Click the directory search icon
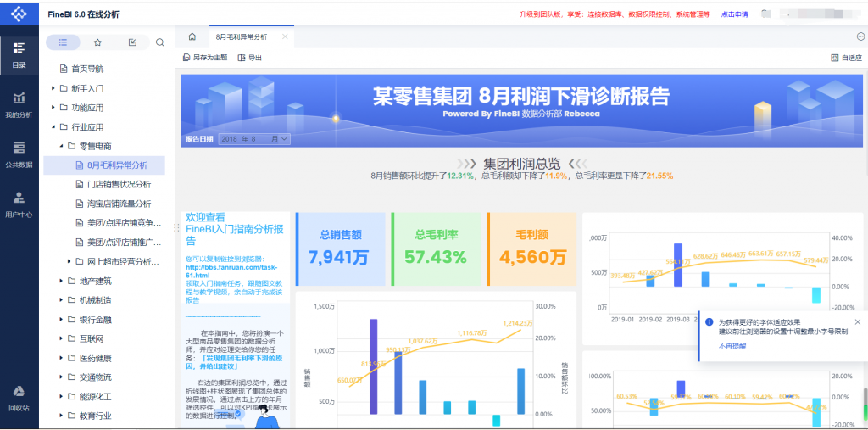 pos(160,42)
